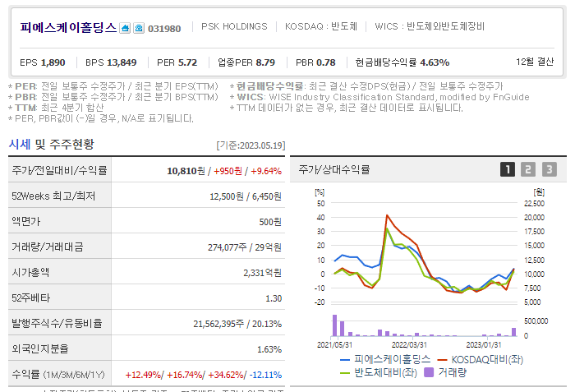Click the 시세 및 주주현황 section heading
575x392 pixels.
51,145
